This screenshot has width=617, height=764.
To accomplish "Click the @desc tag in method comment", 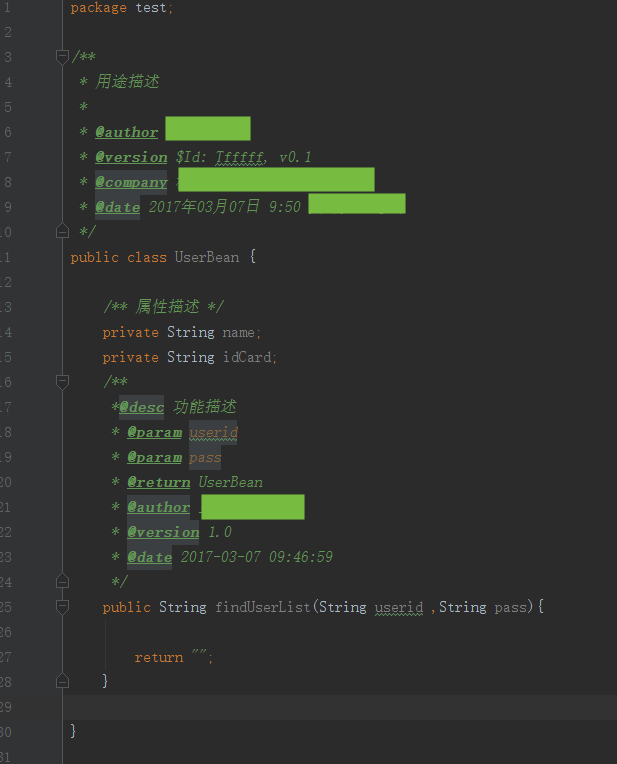I will [x=141, y=407].
